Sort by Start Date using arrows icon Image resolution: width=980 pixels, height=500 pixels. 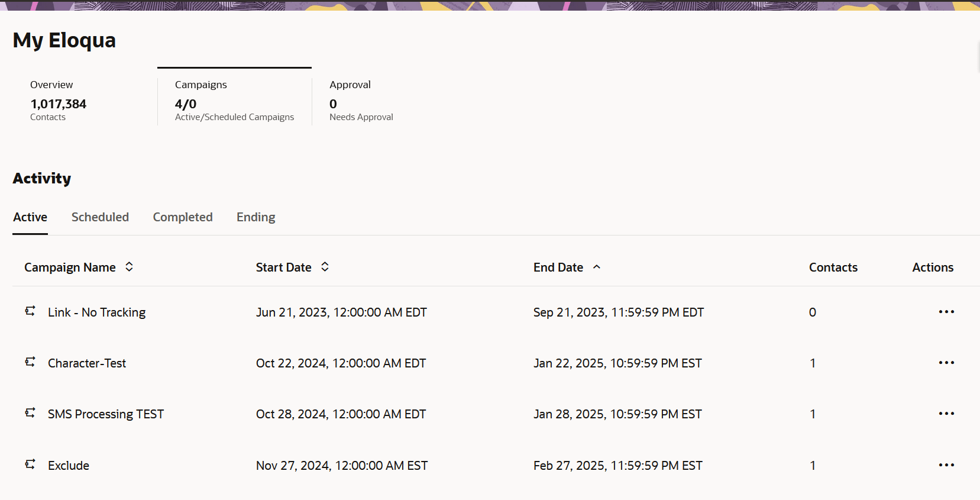tap(325, 267)
